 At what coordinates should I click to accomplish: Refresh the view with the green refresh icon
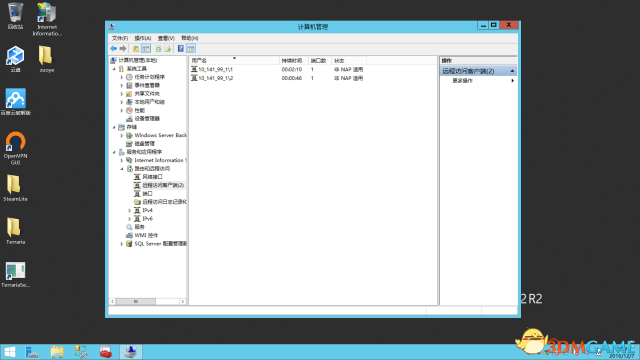click(x=158, y=49)
